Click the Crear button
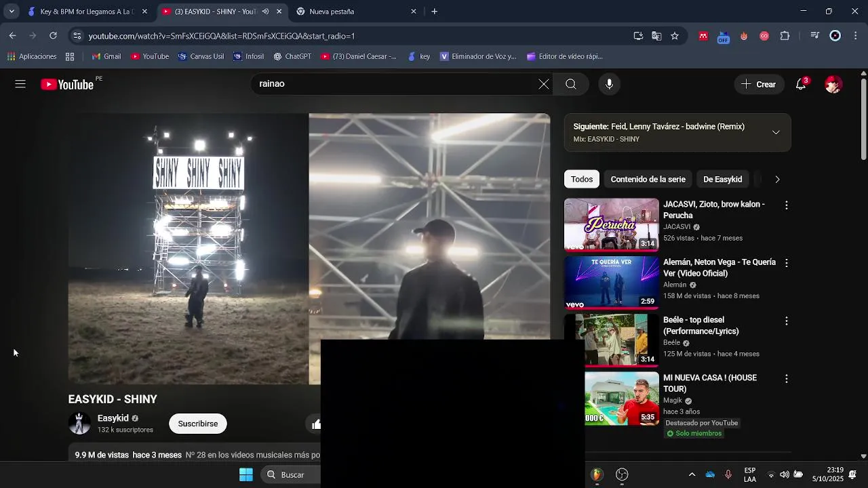Image resolution: width=868 pixels, height=488 pixels. pos(759,84)
